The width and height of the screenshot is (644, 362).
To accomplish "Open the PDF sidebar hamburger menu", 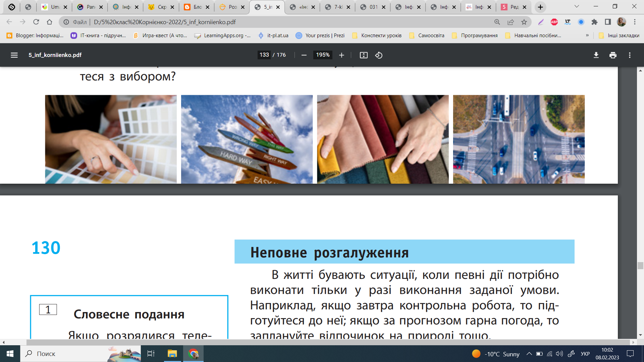I will (14, 55).
